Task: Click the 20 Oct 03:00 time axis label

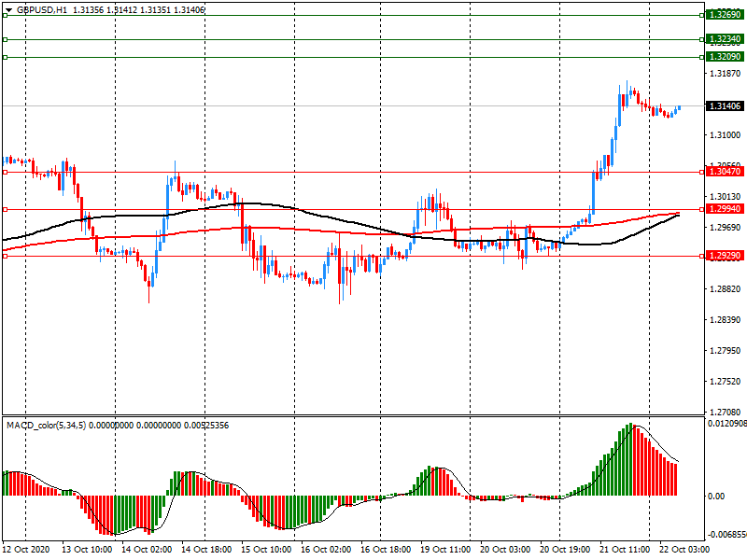Action: 505,549
